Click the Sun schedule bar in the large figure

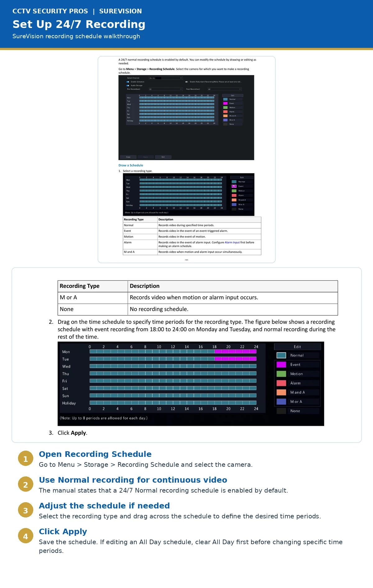tap(173, 395)
